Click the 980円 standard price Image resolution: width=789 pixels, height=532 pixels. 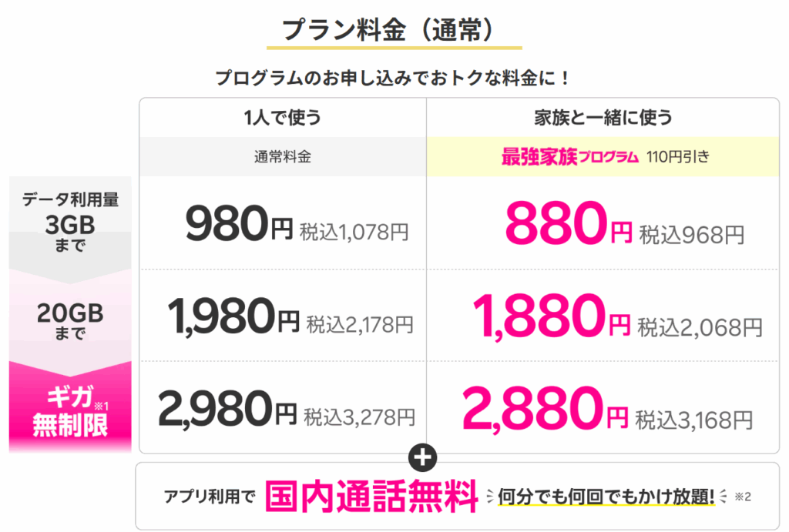239,223
